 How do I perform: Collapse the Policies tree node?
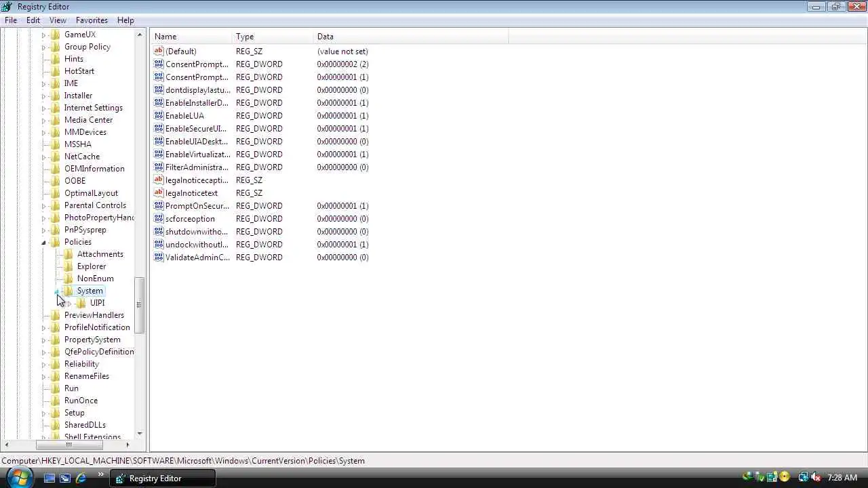pyautogui.click(x=43, y=242)
